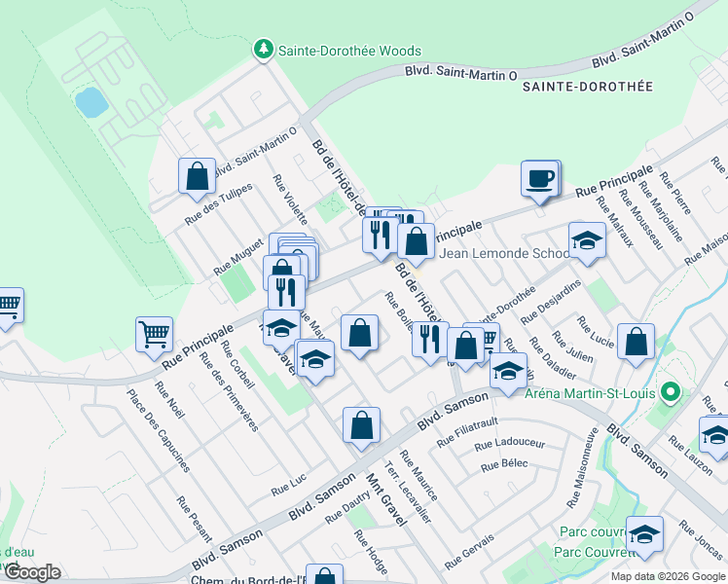Select the Rue Pesant street label
The image size is (728, 584).
point(194,519)
